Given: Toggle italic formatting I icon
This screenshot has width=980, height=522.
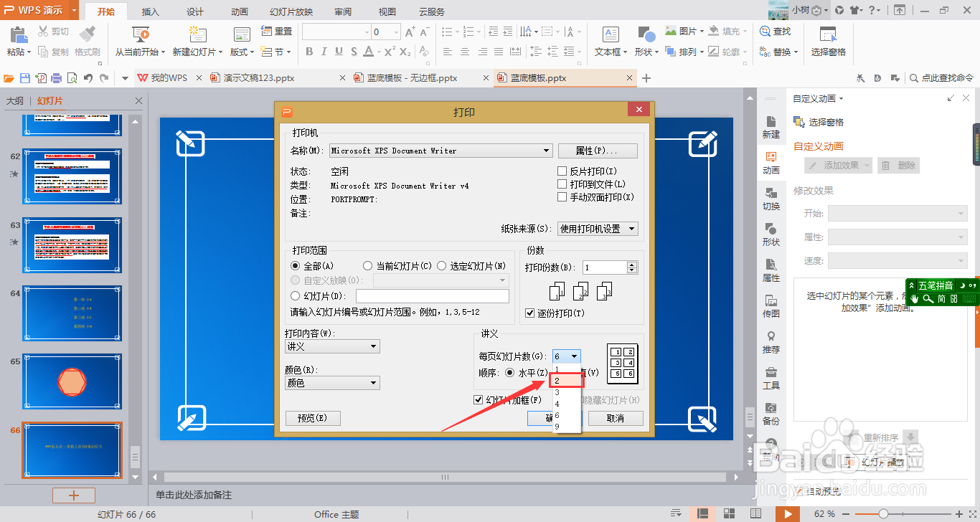Looking at the screenshot, I should 324,52.
